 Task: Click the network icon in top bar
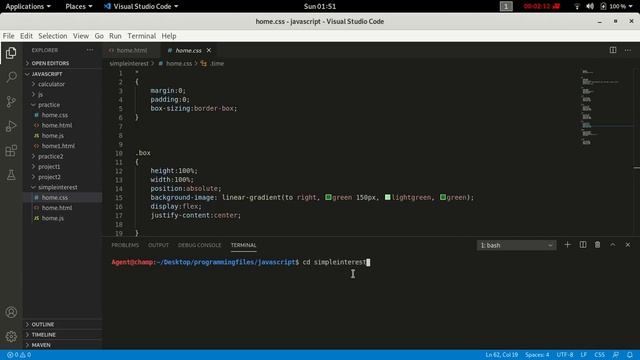point(577,6)
